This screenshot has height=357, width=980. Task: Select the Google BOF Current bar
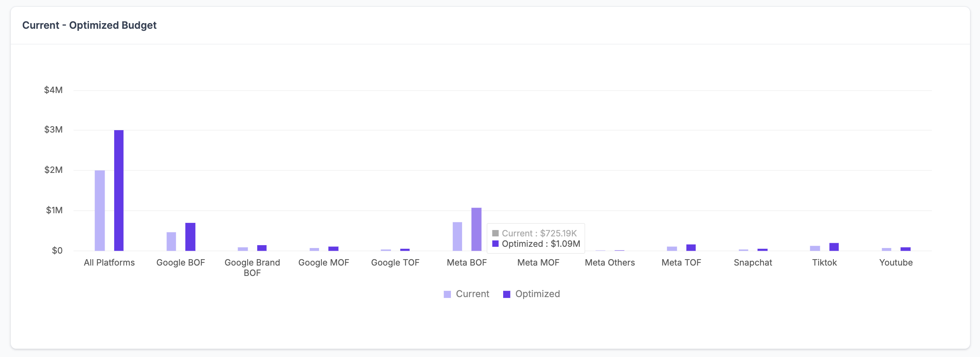point(171,241)
